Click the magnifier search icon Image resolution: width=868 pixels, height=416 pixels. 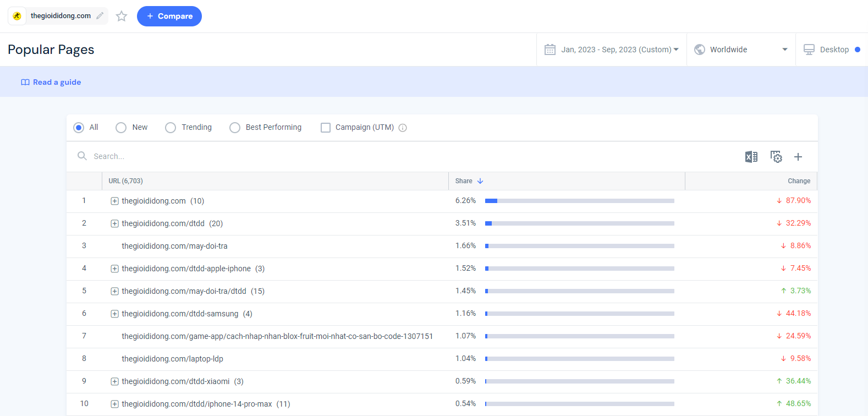pos(82,156)
